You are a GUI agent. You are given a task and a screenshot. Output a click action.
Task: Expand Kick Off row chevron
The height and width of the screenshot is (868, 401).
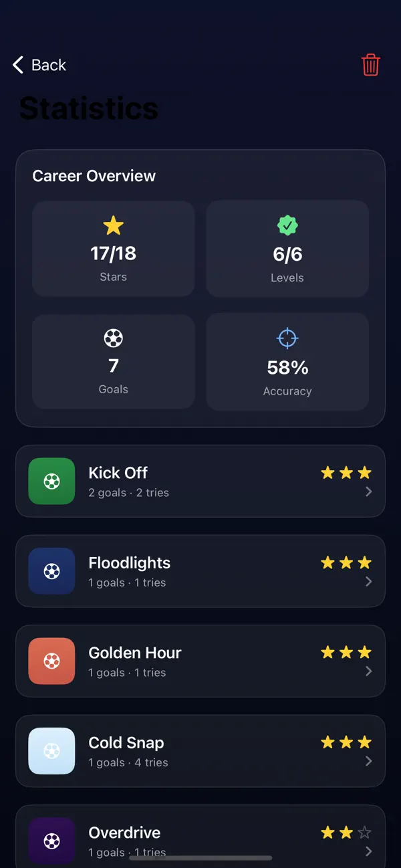tap(369, 492)
